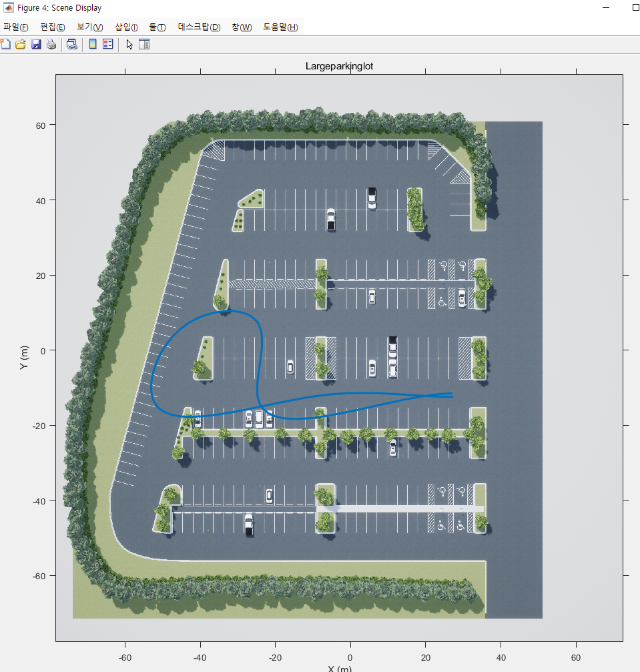Open a file with the folder icon

(x=20, y=44)
